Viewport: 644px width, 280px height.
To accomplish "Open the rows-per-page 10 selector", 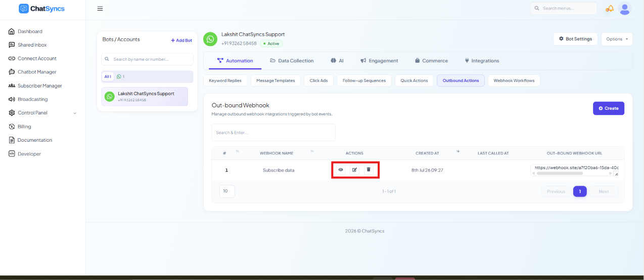I will tap(227, 191).
